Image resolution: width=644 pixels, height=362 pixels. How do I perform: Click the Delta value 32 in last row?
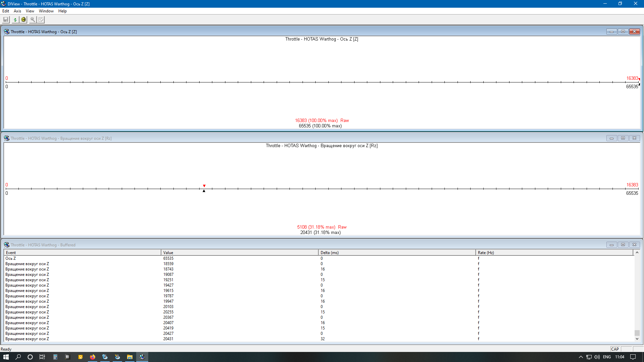(323, 339)
